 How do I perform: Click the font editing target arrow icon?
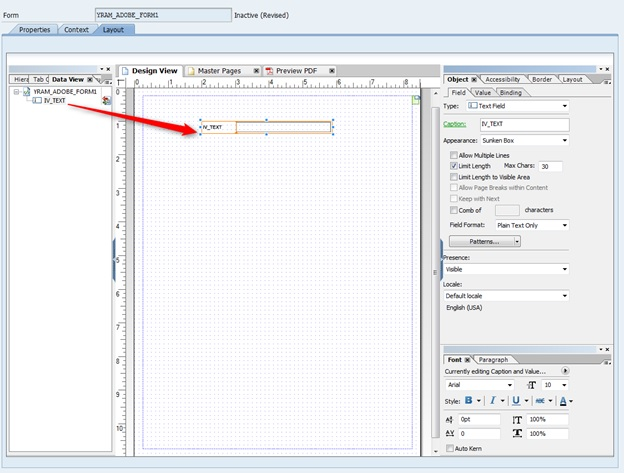click(x=565, y=371)
